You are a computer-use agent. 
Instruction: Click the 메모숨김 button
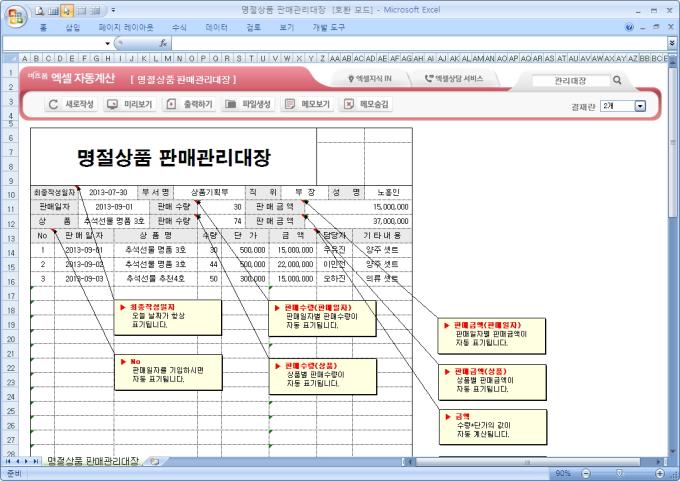coord(366,104)
